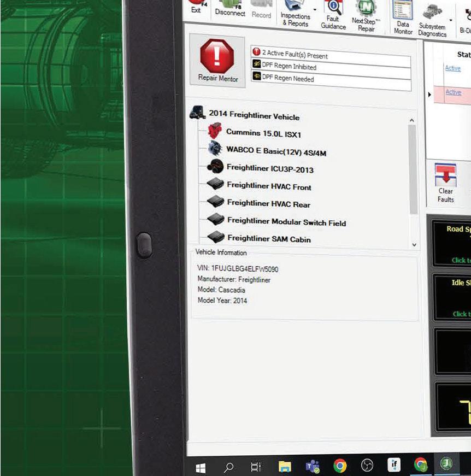Select Freightliner ICU3P-2013 module

270,168
